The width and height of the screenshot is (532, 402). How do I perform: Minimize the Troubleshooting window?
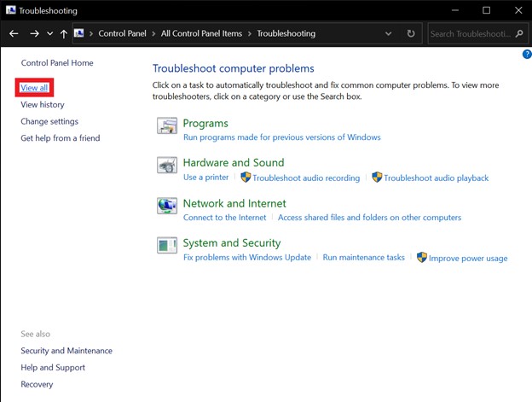455,10
